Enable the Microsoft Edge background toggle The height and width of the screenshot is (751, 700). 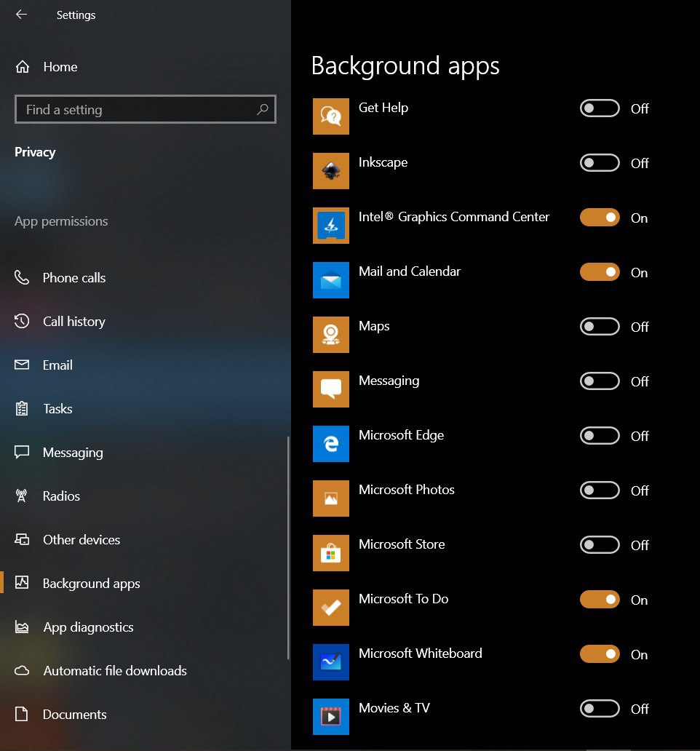pyautogui.click(x=600, y=436)
